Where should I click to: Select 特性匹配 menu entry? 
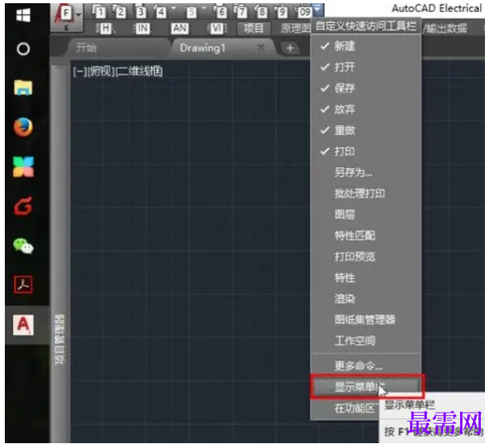[366, 236]
